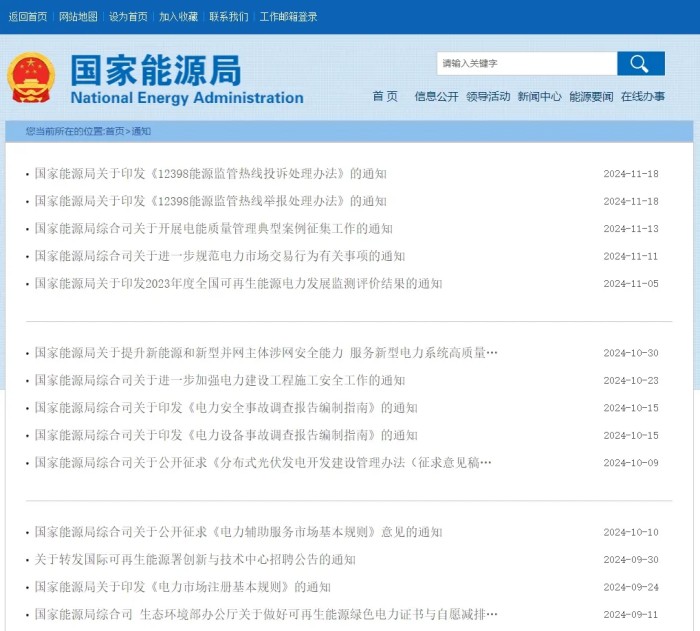Image resolution: width=700 pixels, height=631 pixels.
Task: Click 首页 in the breadcrumb path
Action: click(x=115, y=131)
